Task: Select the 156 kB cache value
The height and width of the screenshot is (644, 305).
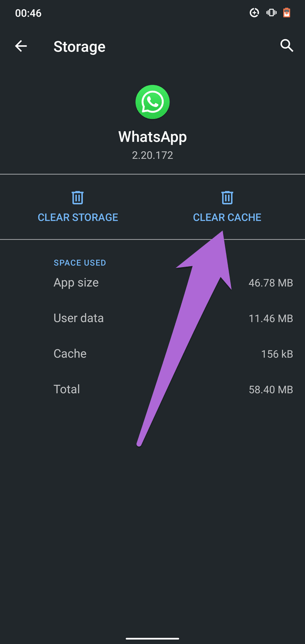Action: (x=277, y=354)
